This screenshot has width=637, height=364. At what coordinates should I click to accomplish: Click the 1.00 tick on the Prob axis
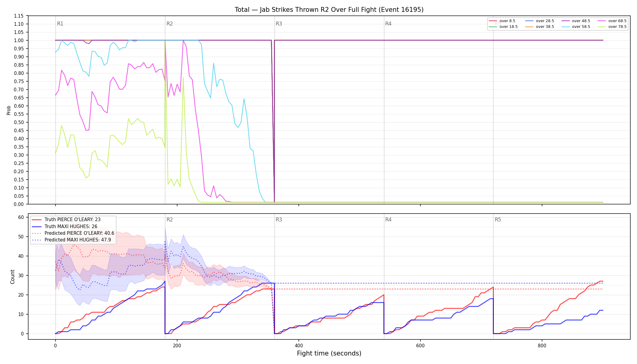click(x=19, y=40)
